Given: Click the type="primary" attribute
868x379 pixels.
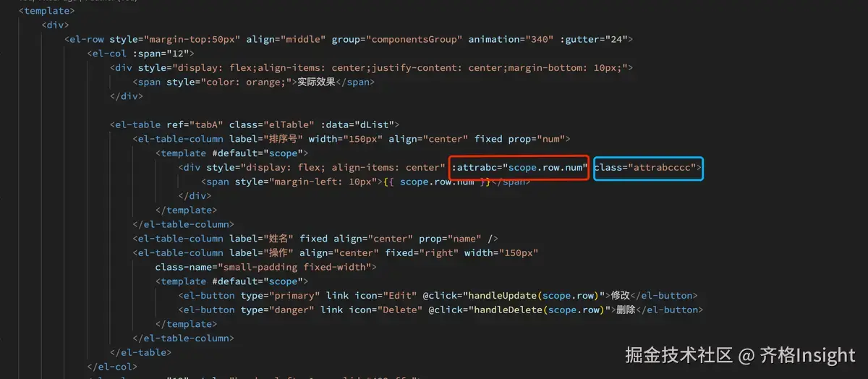Looking at the screenshot, I should pos(280,295).
